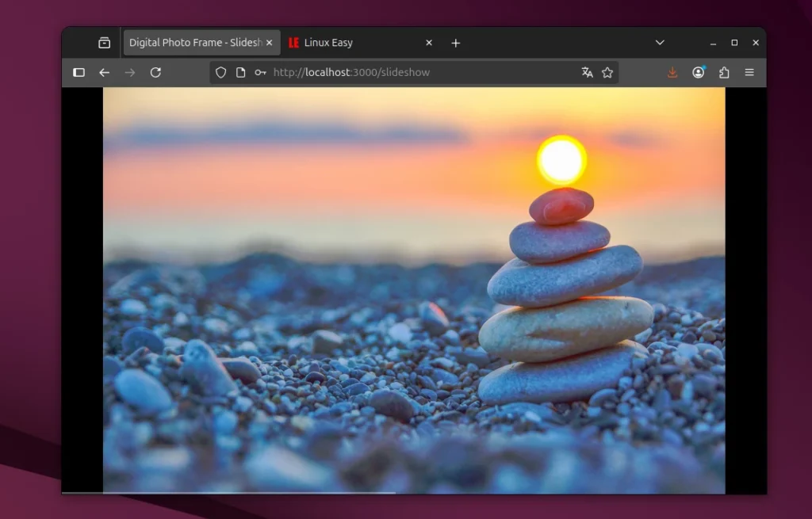Open tracking protection shield panel
This screenshot has height=519, width=812.
[221, 72]
